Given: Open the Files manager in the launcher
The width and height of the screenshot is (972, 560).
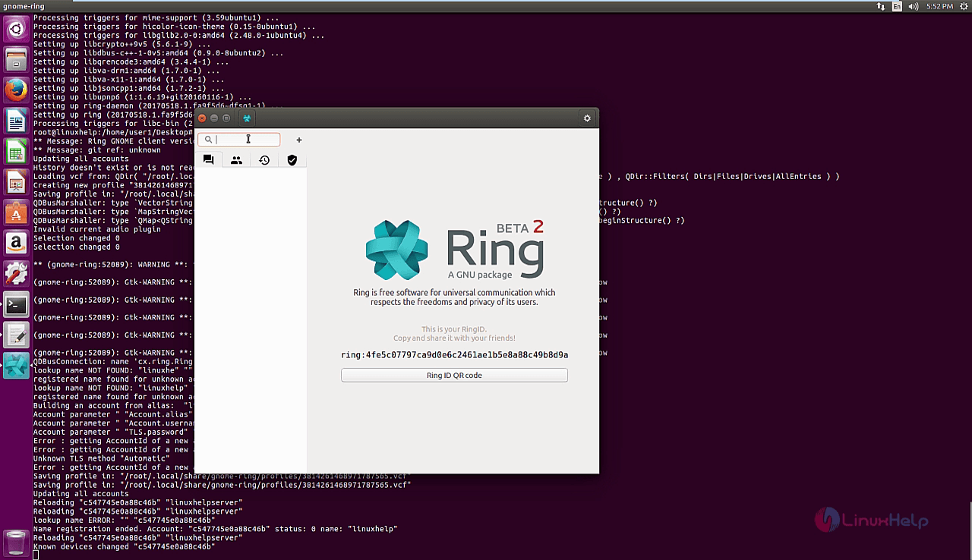Looking at the screenshot, I should 17,59.
